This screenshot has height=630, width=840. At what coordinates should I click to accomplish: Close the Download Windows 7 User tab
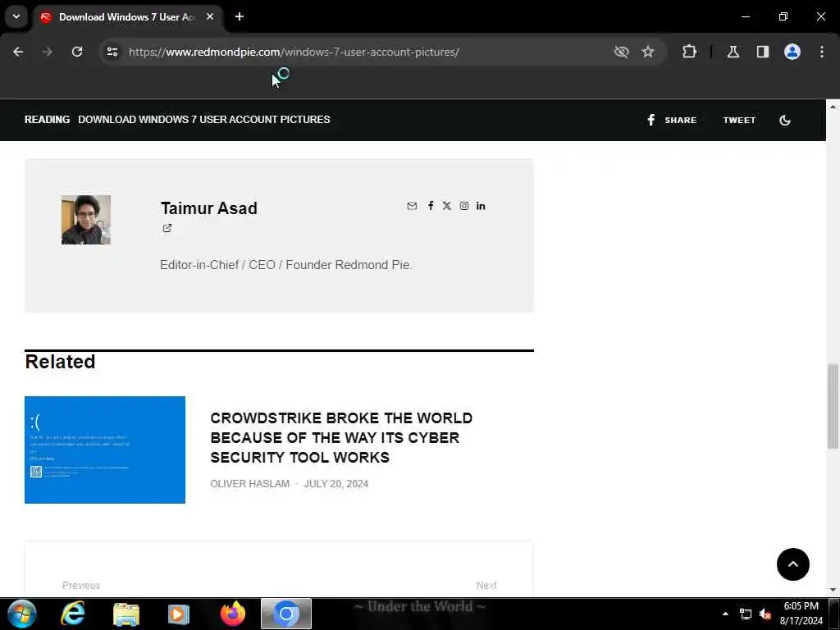210,16
